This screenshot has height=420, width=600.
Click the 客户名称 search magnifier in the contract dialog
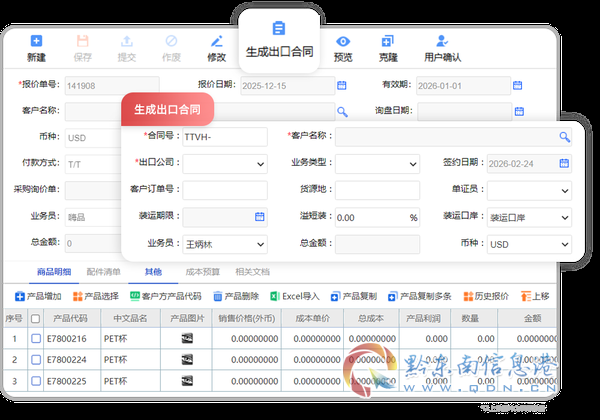[564, 137]
